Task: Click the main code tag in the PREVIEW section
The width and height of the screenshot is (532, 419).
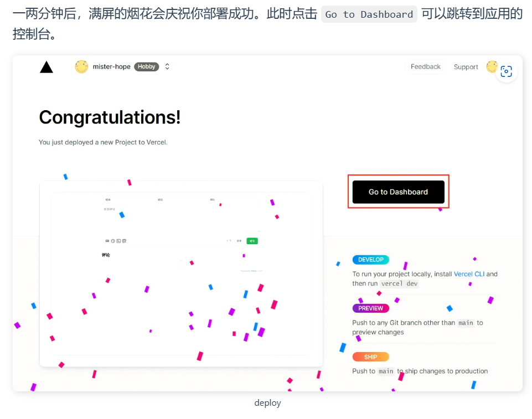Action: (466, 323)
